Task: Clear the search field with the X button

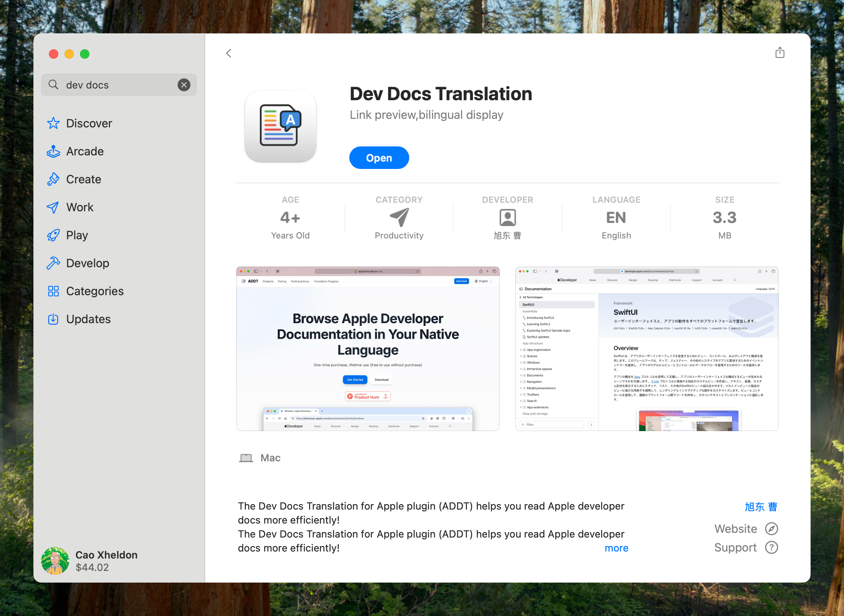Action: pos(184,85)
